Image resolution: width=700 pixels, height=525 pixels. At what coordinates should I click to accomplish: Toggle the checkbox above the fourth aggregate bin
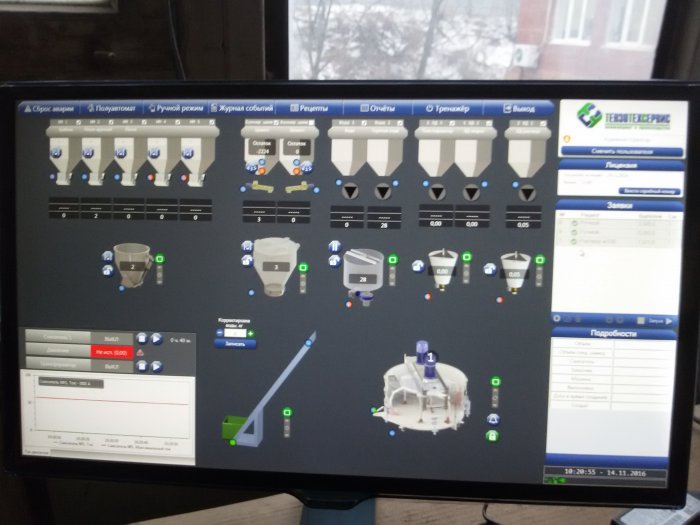pyautogui.click(x=178, y=122)
